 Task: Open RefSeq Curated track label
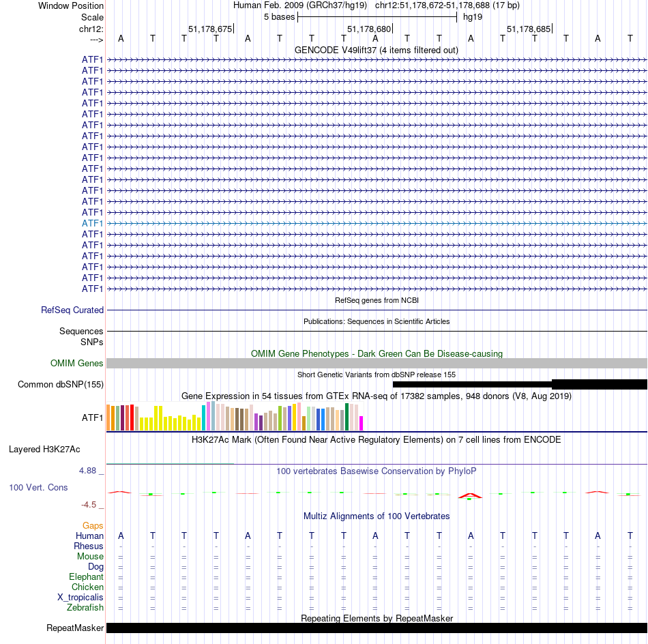click(x=72, y=310)
